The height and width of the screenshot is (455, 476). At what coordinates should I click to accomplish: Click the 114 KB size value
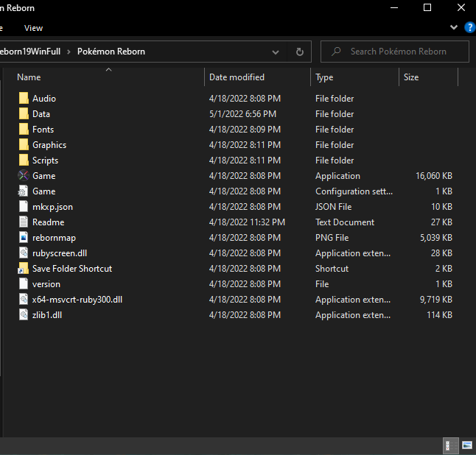(440, 315)
